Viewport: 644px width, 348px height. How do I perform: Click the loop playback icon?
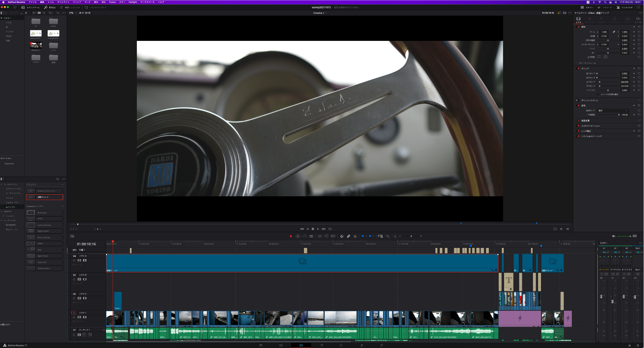(330, 229)
